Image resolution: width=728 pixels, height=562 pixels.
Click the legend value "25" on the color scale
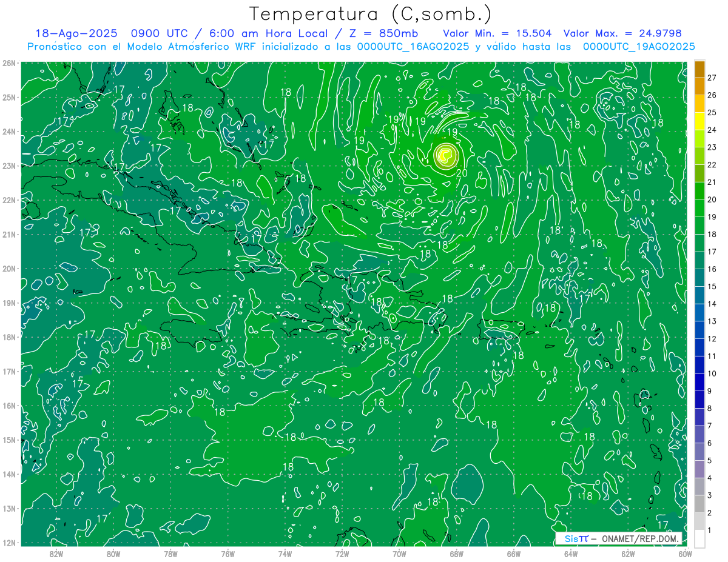(712, 112)
